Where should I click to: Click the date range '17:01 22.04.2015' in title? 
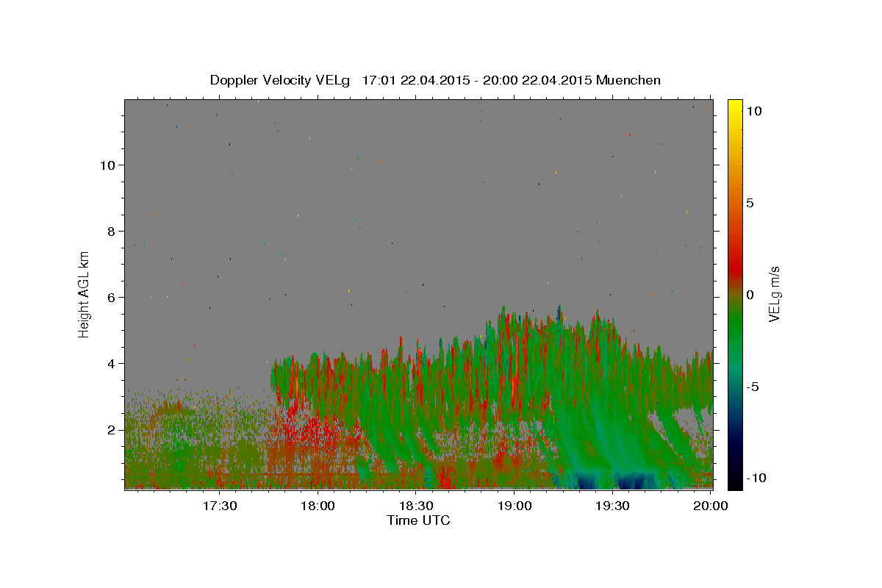416,80
